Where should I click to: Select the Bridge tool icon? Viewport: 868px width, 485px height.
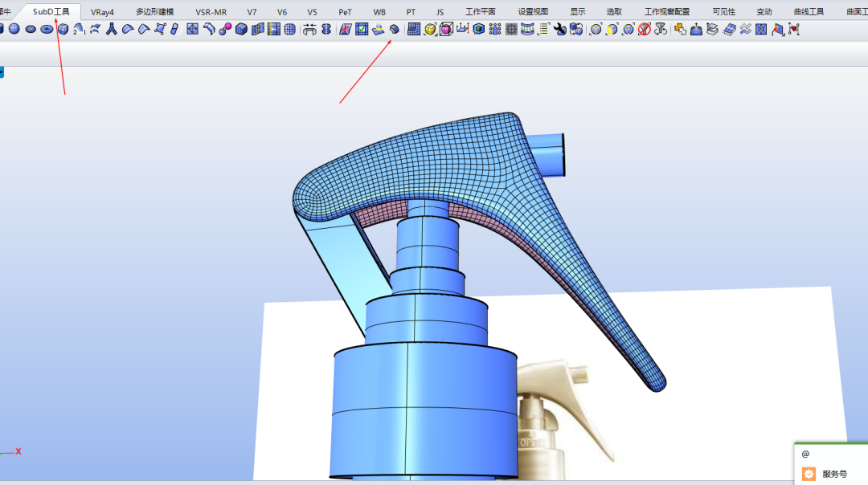[x=209, y=30]
